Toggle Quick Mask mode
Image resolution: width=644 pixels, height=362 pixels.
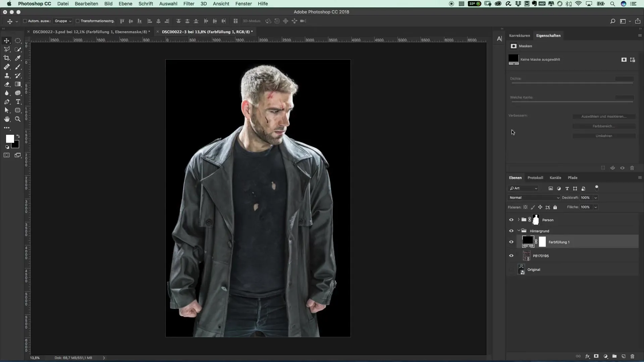click(x=7, y=155)
